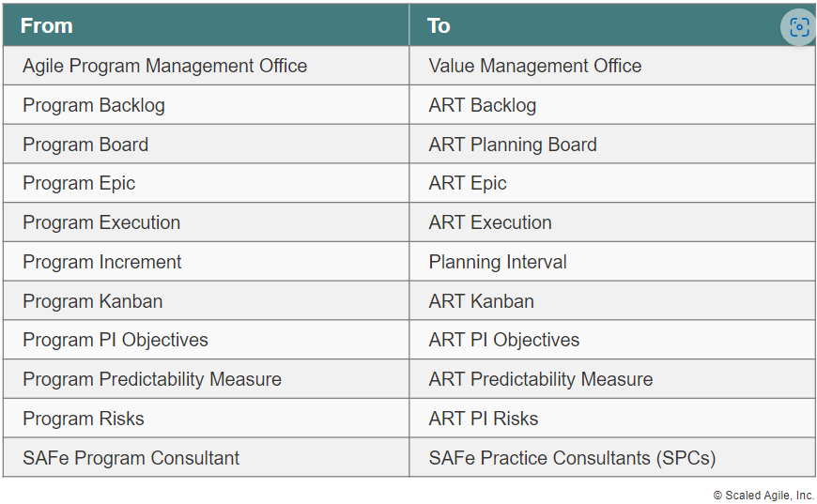Click the "ART PI Risks" cell
The image size is (817, 504).
point(483,420)
